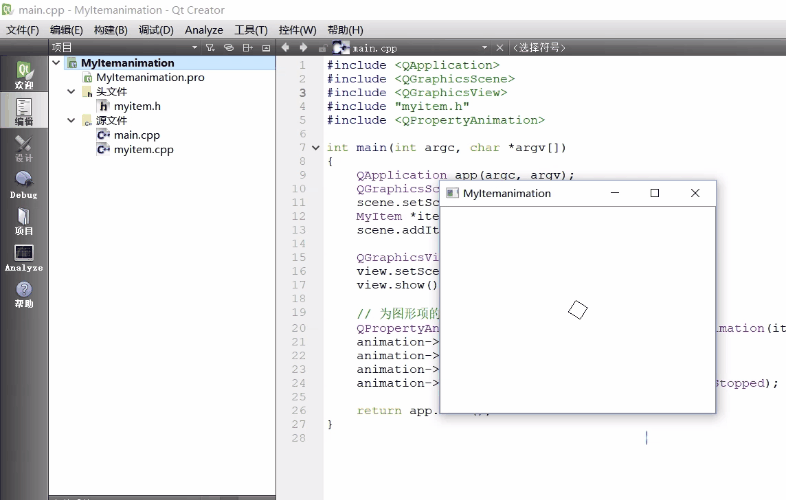Open the symbol selector <选择符号>
This screenshot has width=786, height=500.
(539, 48)
